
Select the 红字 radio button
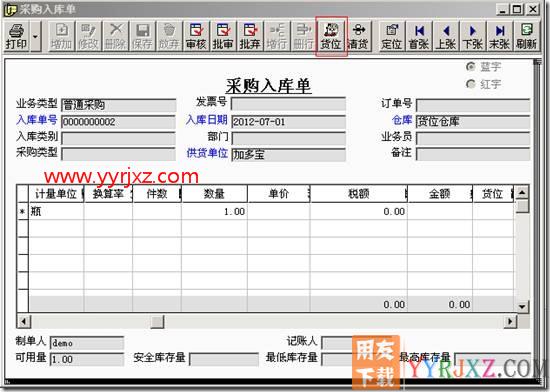click(471, 84)
